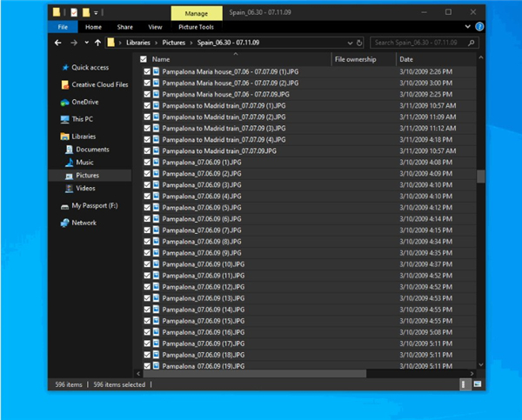Viewport: 522px width, 420px height.
Task: Open the Quick Access Toolbar customize dropdown
Action: click(95, 13)
